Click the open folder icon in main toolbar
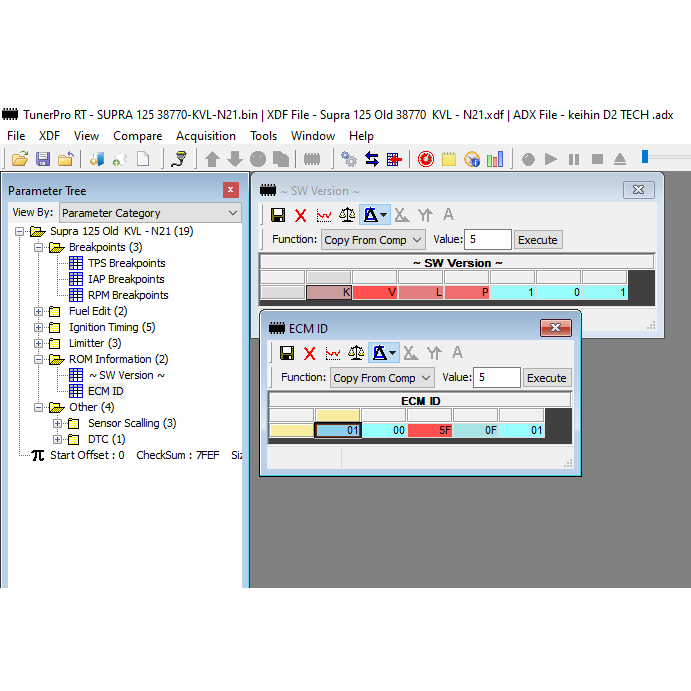This screenshot has width=691, height=691. point(19,159)
